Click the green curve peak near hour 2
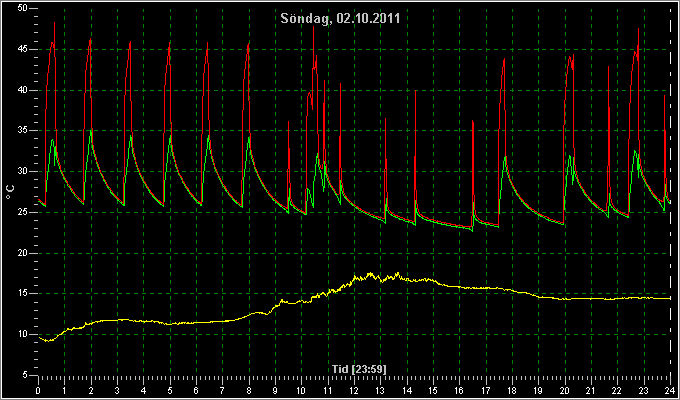Image resolution: width=680 pixels, height=400 pixels. [x=90, y=131]
